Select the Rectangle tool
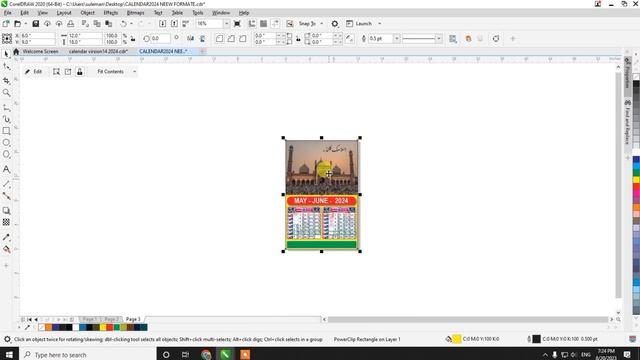The height and width of the screenshot is (360, 640). point(6,131)
